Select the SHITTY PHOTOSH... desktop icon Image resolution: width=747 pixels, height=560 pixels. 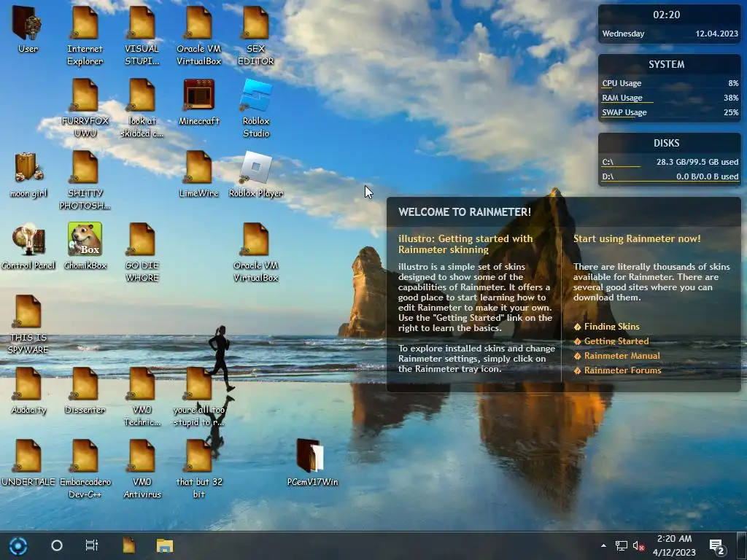(85, 180)
